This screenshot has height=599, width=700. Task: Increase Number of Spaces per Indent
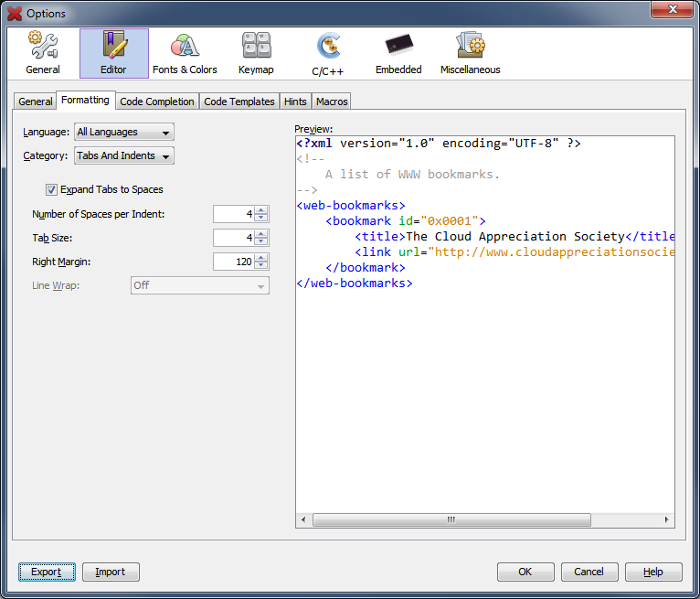pos(261,210)
